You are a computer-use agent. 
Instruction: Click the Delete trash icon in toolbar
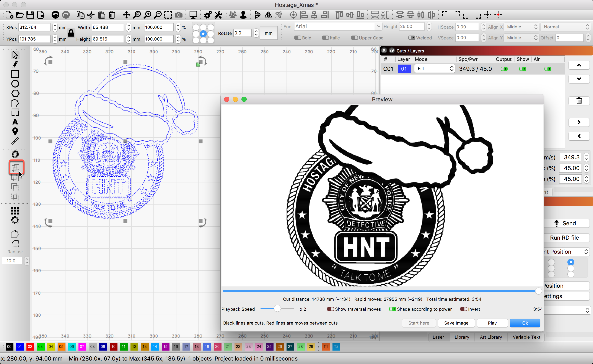point(112,15)
